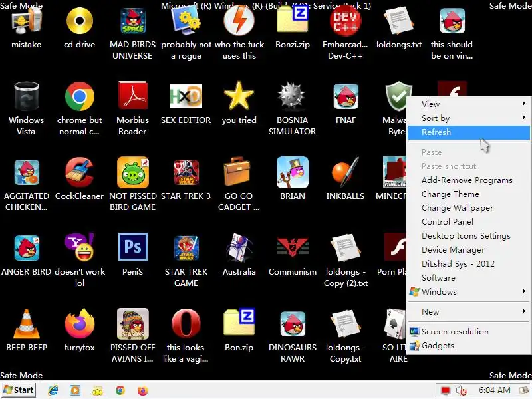Screen dimensions: 532x399
Task: Open Gadgets from context menu
Action: click(x=469, y=346)
